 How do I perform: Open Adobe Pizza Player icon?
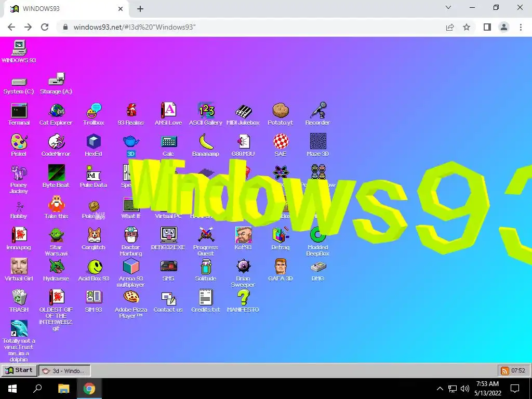[x=131, y=297]
